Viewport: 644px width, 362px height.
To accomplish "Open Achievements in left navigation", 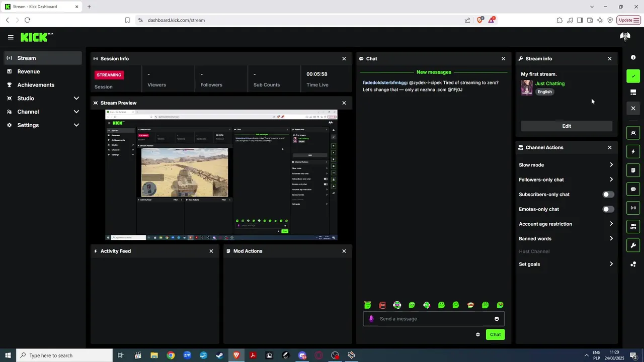I will (x=42, y=85).
